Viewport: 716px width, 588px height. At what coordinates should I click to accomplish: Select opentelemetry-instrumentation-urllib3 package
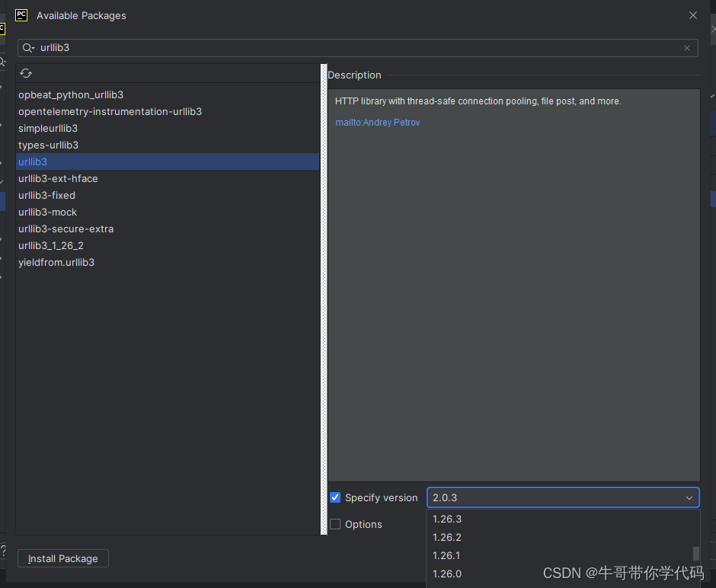tap(168, 111)
